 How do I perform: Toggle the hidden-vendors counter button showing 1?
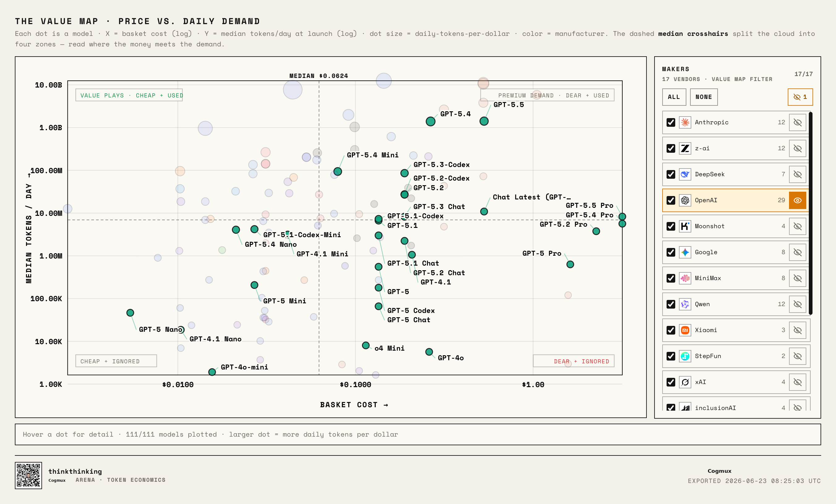tap(800, 97)
